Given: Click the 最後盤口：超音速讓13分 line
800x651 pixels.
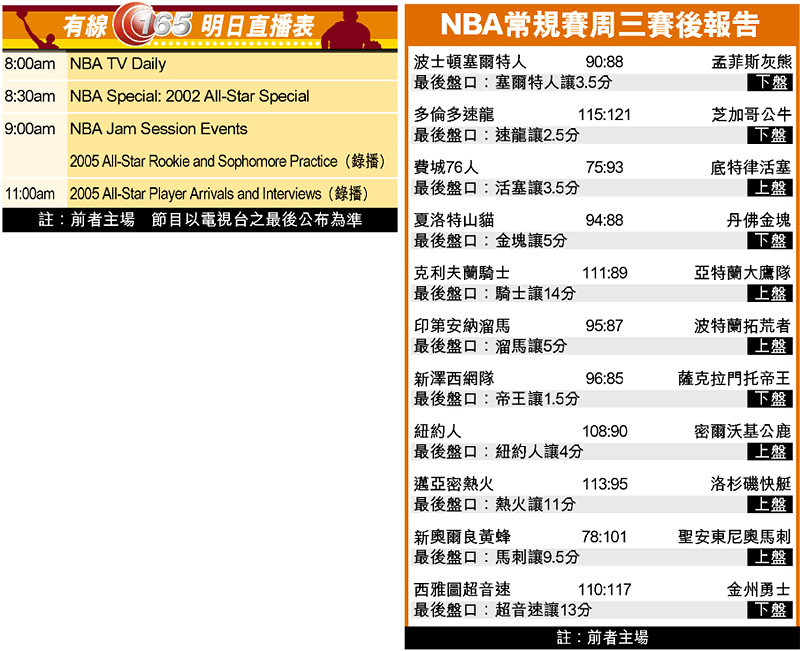Looking at the screenshot, I should coord(503,610).
